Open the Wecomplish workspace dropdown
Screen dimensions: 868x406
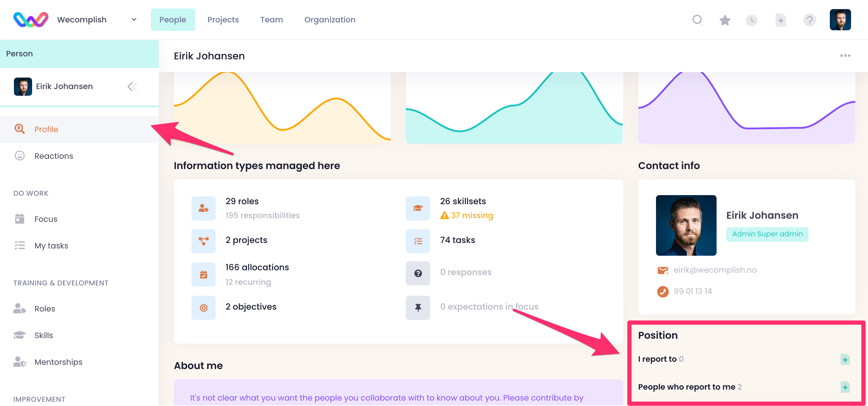click(134, 20)
